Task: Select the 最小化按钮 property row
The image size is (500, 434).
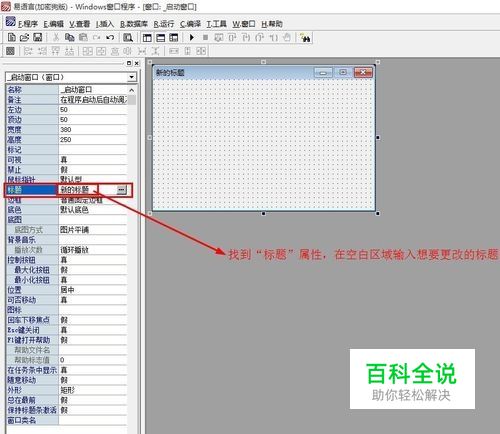Action: [66, 280]
